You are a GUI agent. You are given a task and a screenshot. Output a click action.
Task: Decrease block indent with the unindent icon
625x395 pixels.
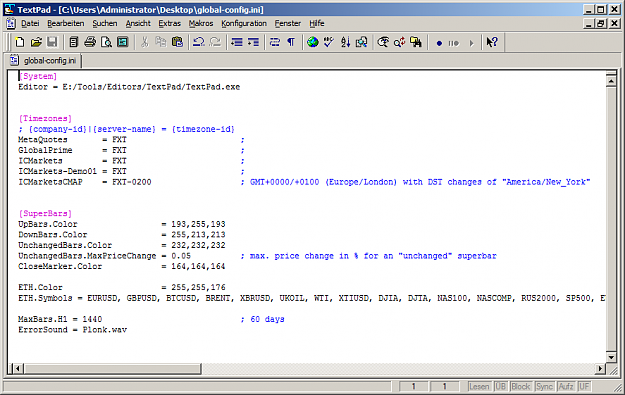237,42
